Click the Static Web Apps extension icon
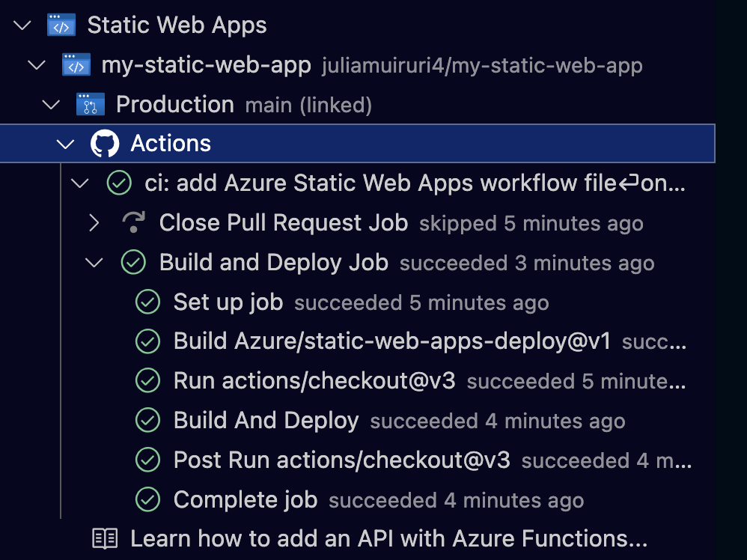This screenshot has height=560, width=747. coord(62,24)
